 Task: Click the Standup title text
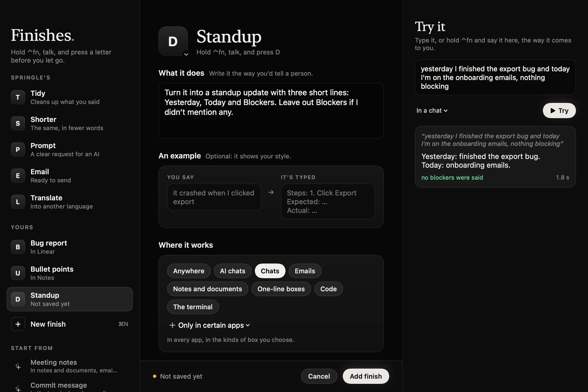229,36
